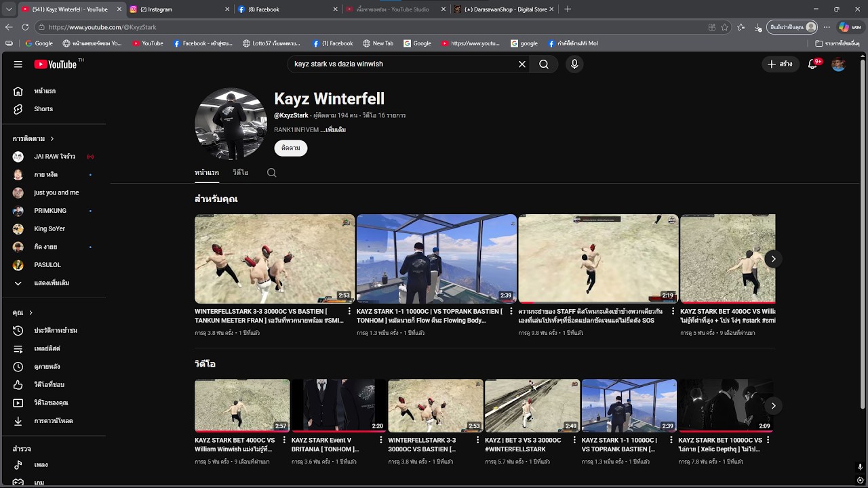Click the magnifier search button
868x488 pixels.
[x=544, y=64]
